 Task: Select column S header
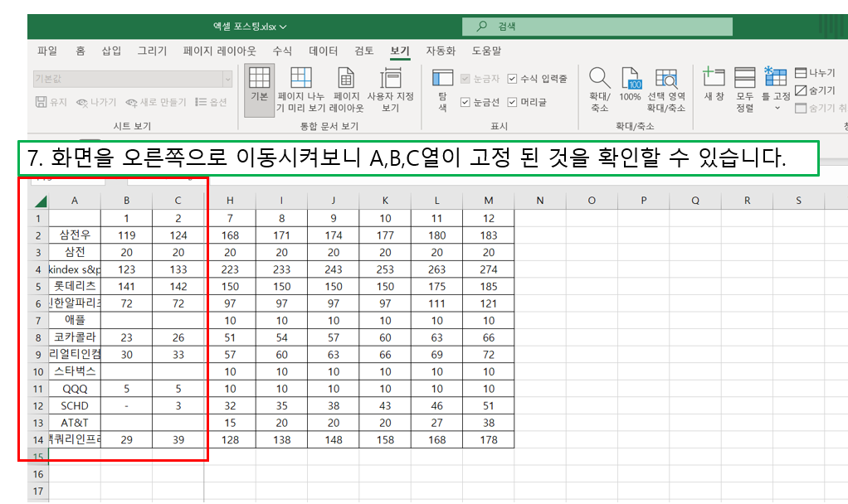[x=798, y=201]
